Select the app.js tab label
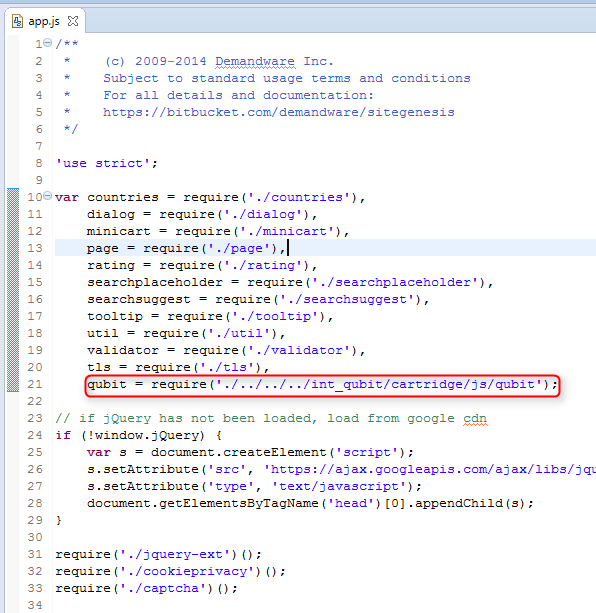The height and width of the screenshot is (613, 596). click(x=44, y=21)
